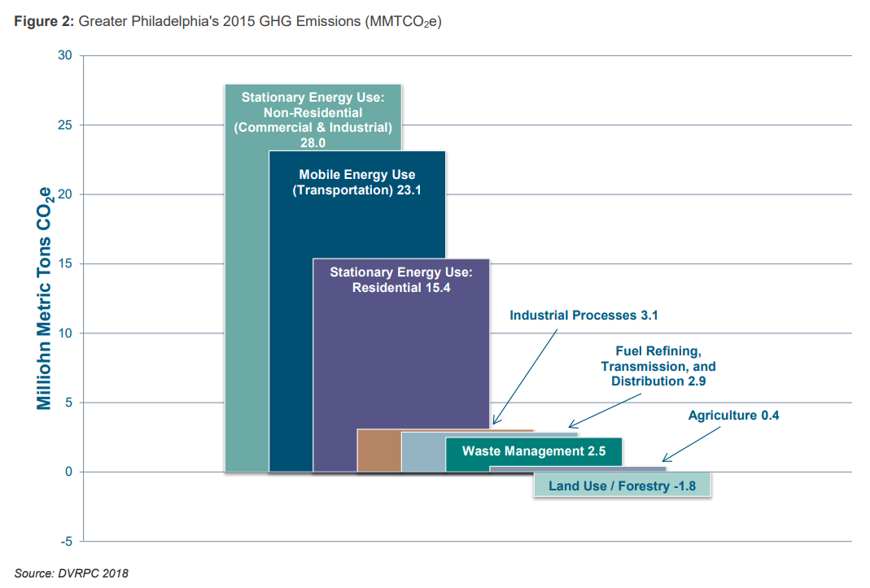Click the y-axis value -5
This screenshot has width=870, height=588.
[x=67, y=541]
